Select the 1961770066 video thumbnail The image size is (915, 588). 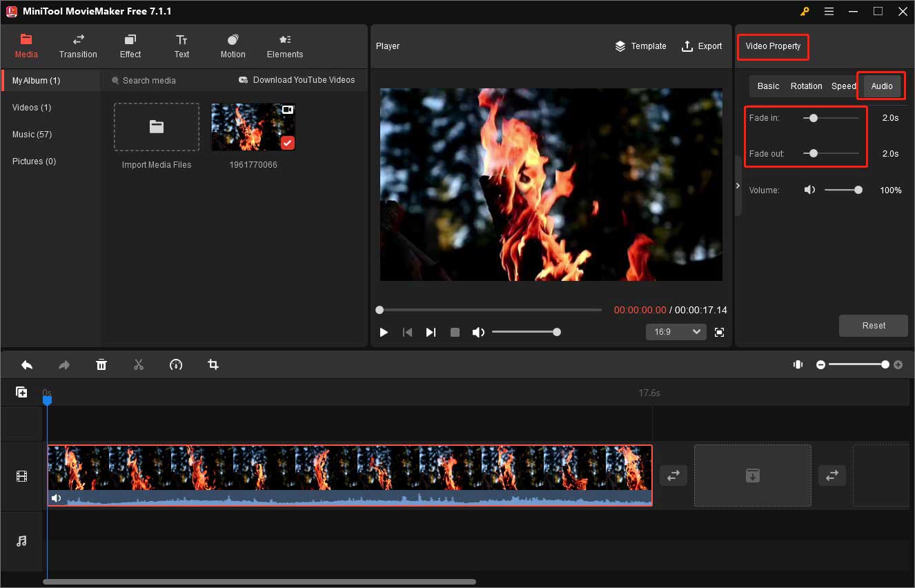[253, 127]
